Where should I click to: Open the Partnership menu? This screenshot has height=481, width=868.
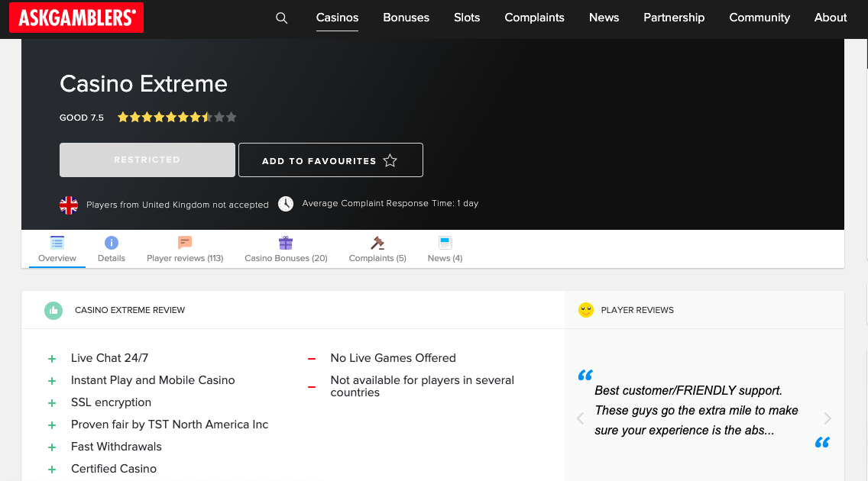(x=674, y=18)
